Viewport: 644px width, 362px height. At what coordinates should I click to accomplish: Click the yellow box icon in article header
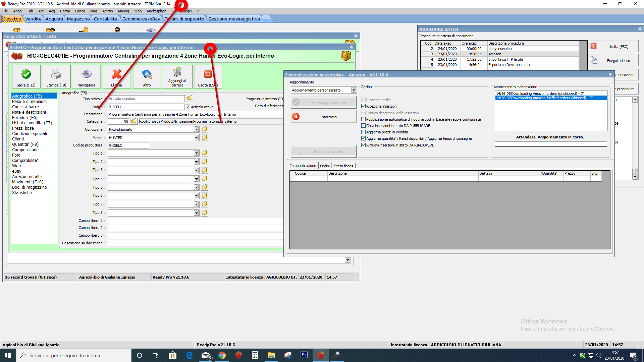click(346, 56)
